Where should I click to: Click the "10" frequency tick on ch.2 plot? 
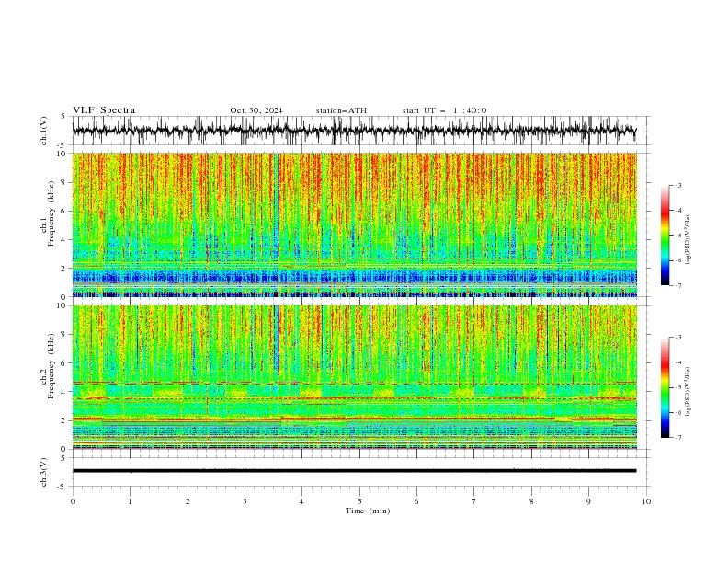pyautogui.click(x=63, y=305)
